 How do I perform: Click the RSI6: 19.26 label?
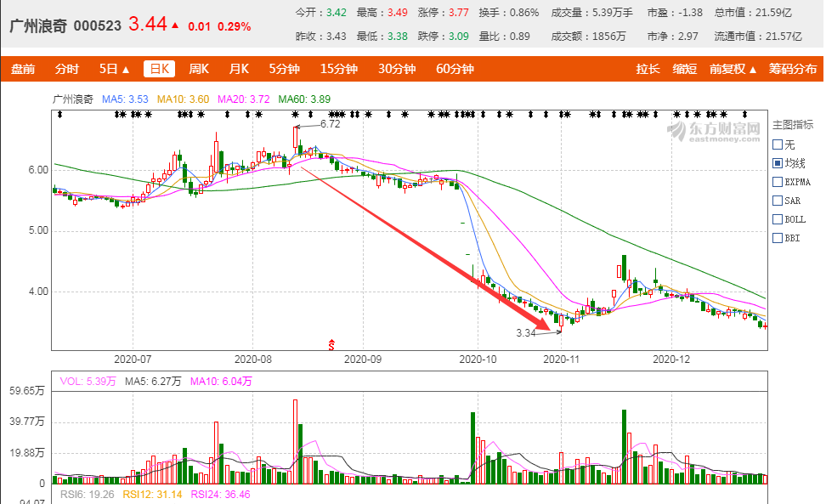(x=87, y=495)
